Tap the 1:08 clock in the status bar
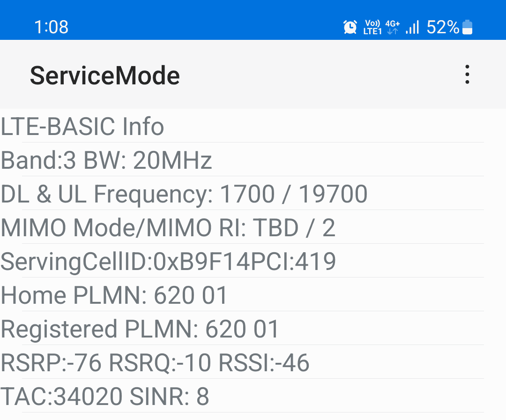The height and width of the screenshot is (420, 506). point(52,27)
